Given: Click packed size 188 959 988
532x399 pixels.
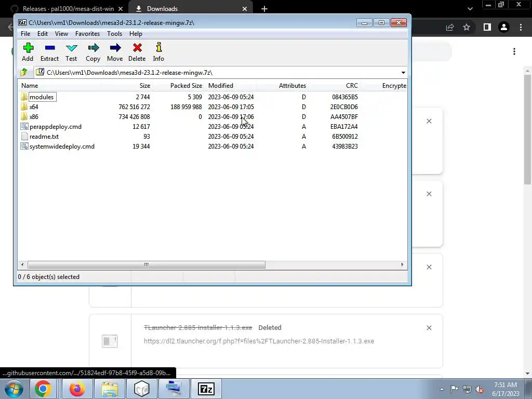Looking at the screenshot, I should point(186,107).
